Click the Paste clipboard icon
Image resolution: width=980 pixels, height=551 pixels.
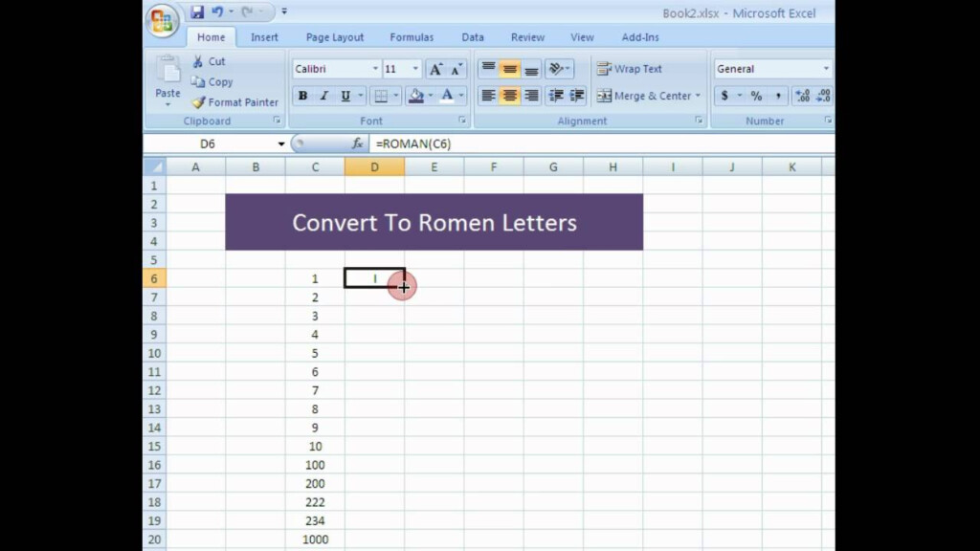pyautogui.click(x=167, y=70)
